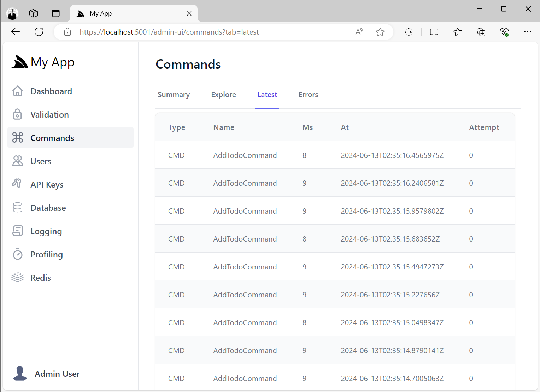
Task: Select the Validation lock icon
Action: 17,114
